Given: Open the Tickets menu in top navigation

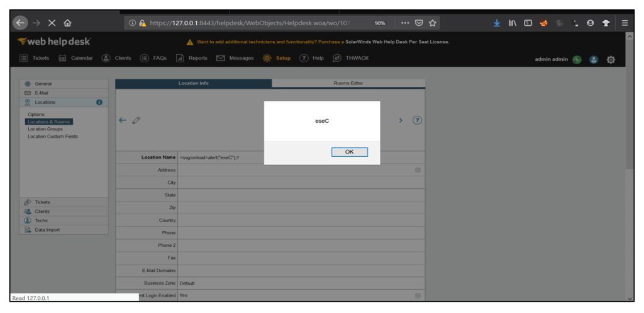Looking at the screenshot, I should coord(35,58).
